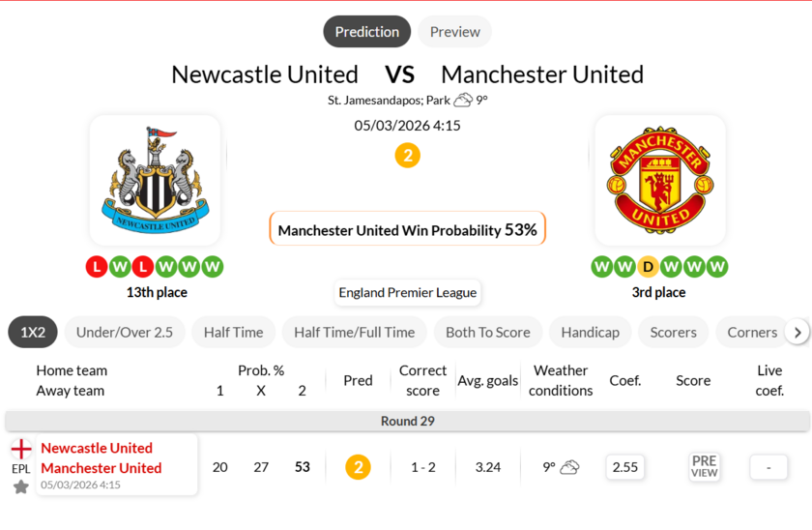Screen dimensions: 812x530
Task: Click Manchester United's yellow D draw badge
Action: click(x=648, y=266)
